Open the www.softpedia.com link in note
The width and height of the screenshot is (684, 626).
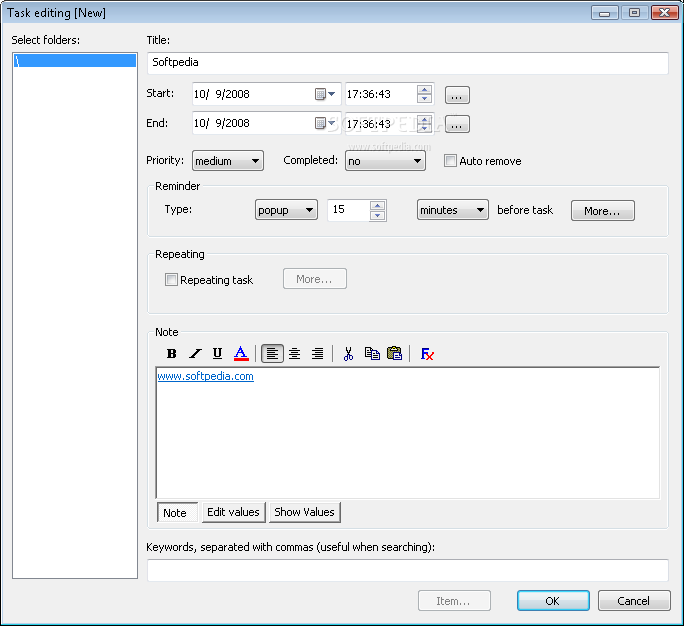(205, 376)
